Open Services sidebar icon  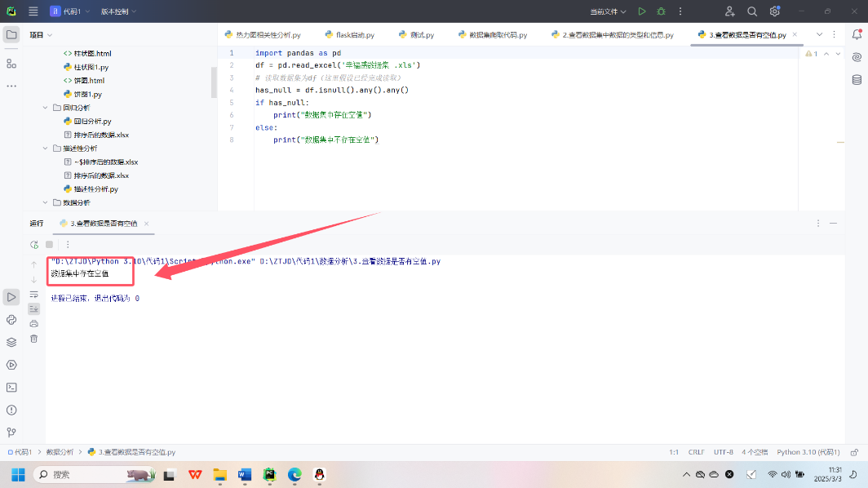pos(11,365)
